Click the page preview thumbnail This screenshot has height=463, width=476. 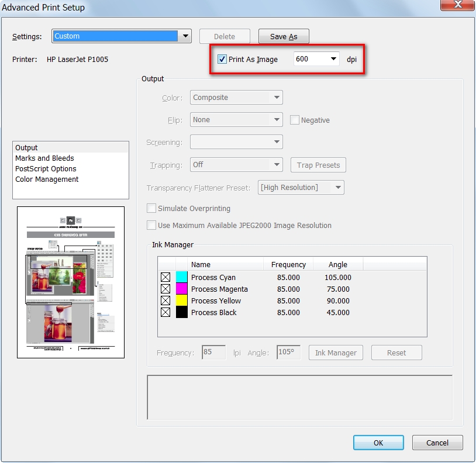71,282
